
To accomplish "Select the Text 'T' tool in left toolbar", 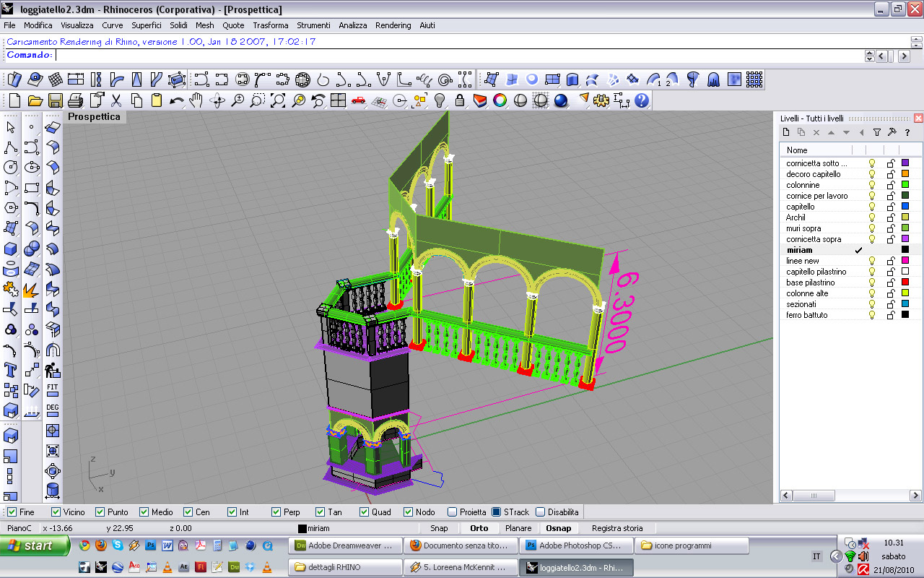I will pos(11,371).
